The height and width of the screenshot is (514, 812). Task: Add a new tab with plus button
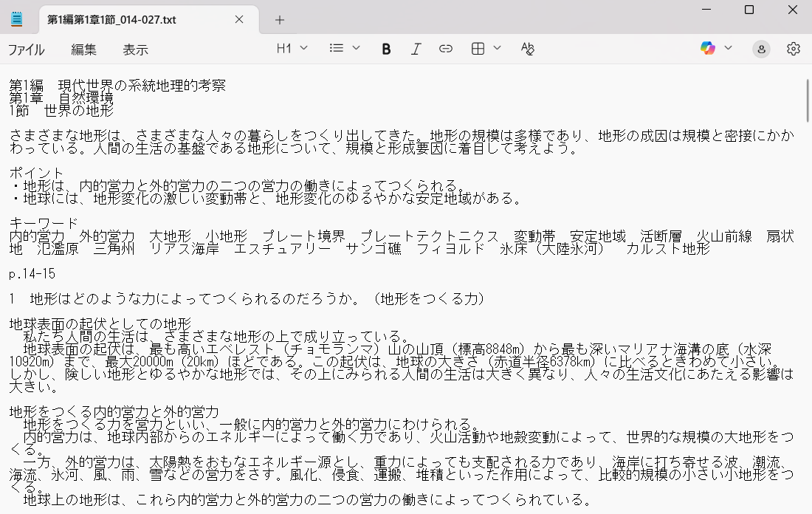point(280,20)
